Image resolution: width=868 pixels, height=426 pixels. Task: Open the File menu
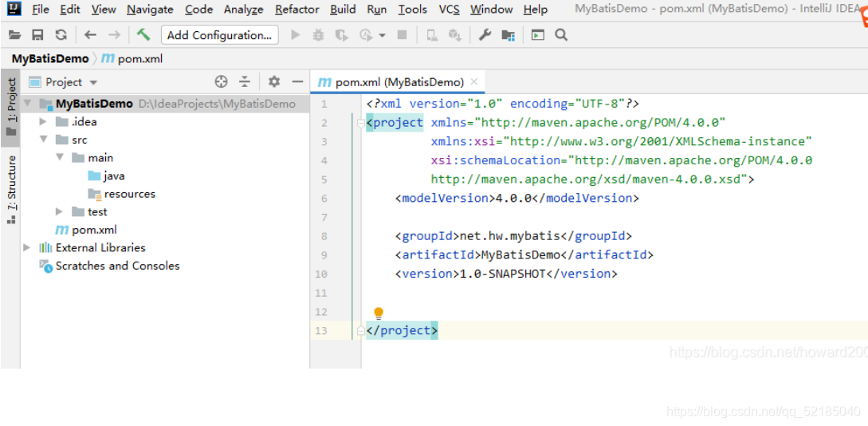tap(41, 10)
